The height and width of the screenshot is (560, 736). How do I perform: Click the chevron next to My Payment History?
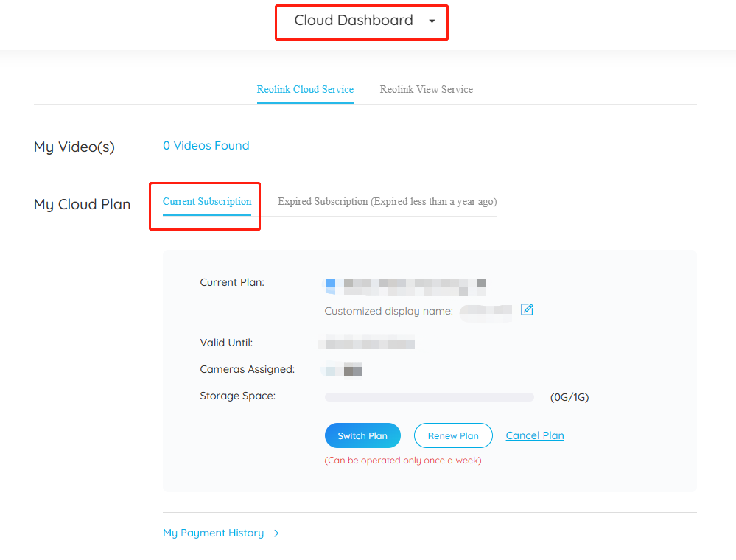pos(276,533)
